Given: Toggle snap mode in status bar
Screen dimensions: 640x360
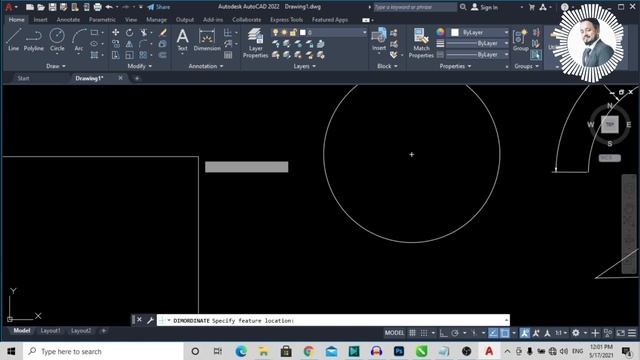Looking at the screenshot, I should 424,333.
